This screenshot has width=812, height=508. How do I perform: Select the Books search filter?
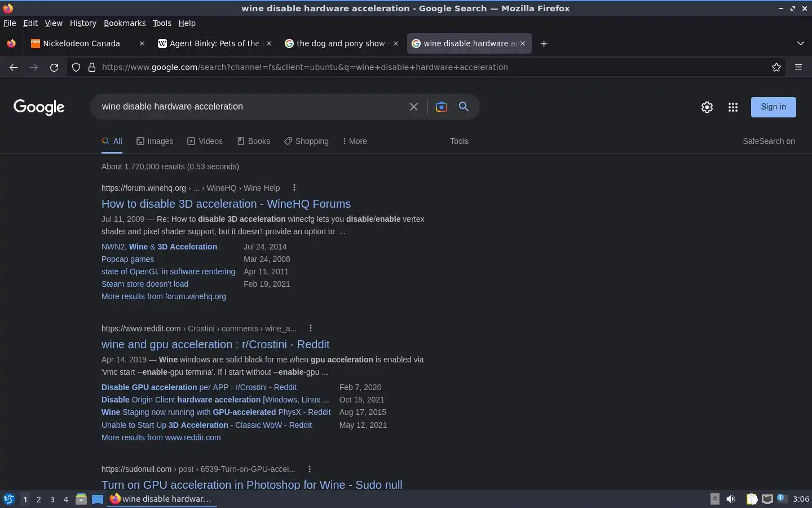point(253,141)
